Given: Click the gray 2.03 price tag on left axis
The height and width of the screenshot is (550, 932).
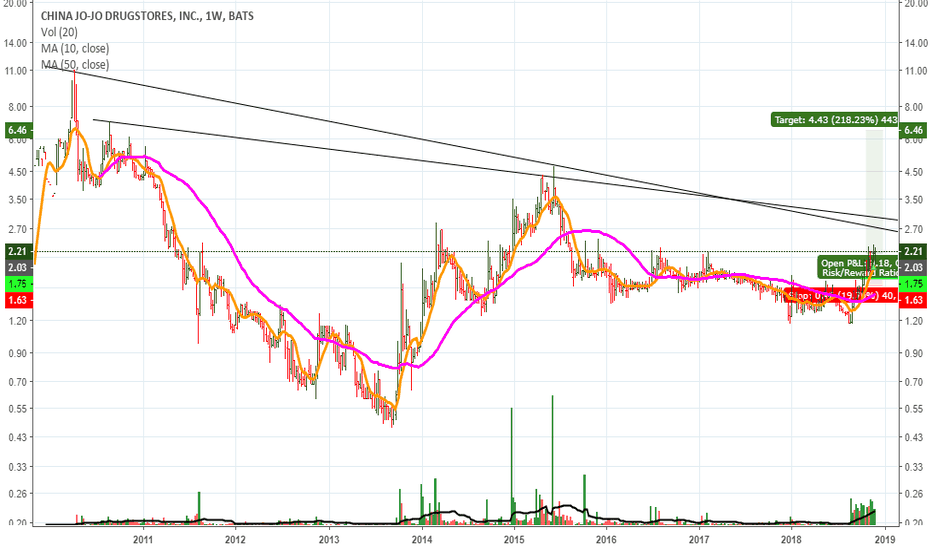Looking at the screenshot, I should pyautogui.click(x=17, y=268).
